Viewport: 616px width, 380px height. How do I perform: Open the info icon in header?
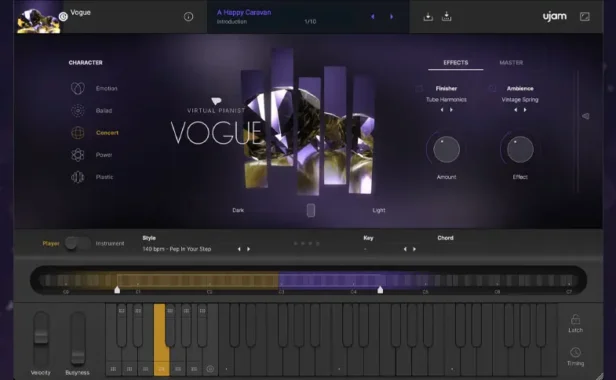click(x=189, y=17)
